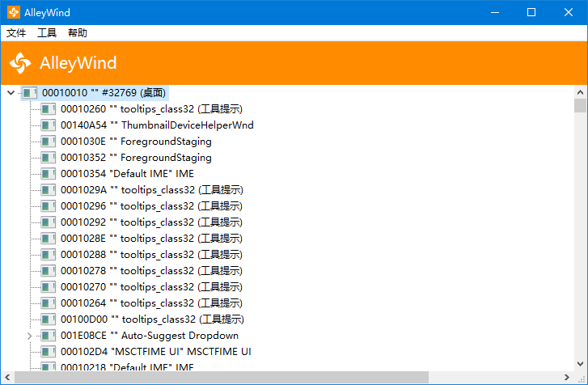Viewport: 588px width, 385px height.
Task: Select row 00140A54 ThumbnailDeviceHelperWnd
Action: click(157, 125)
